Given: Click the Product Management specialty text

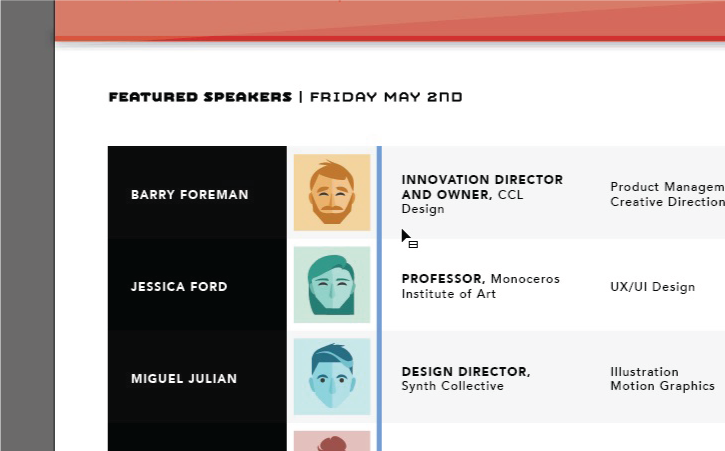Looking at the screenshot, I should pos(667,187).
